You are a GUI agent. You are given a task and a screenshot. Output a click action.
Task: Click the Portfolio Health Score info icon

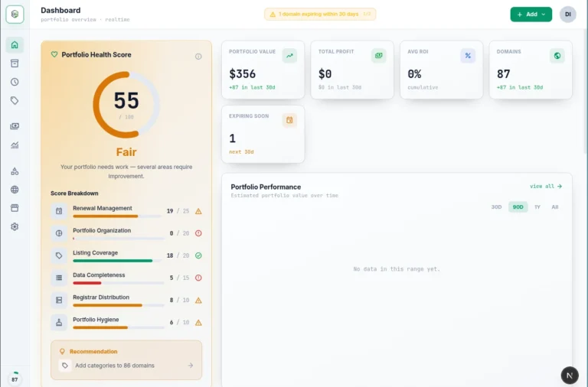[198, 57]
